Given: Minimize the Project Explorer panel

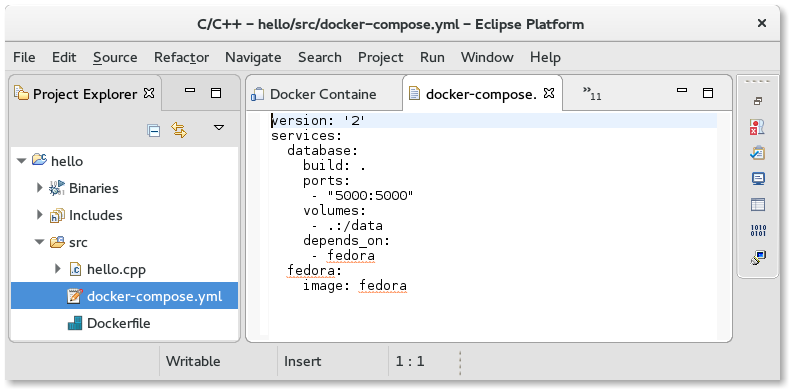Looking at the screenshot, I should point(190,91).
